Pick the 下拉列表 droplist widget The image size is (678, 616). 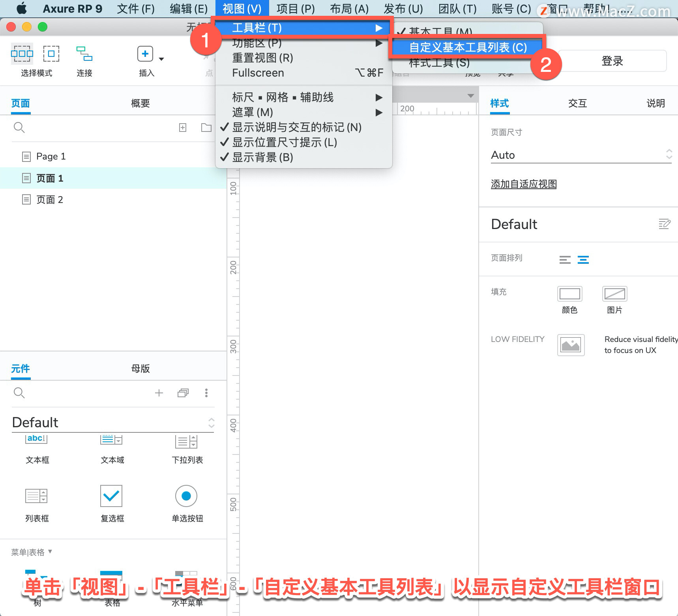click(187, 449)
